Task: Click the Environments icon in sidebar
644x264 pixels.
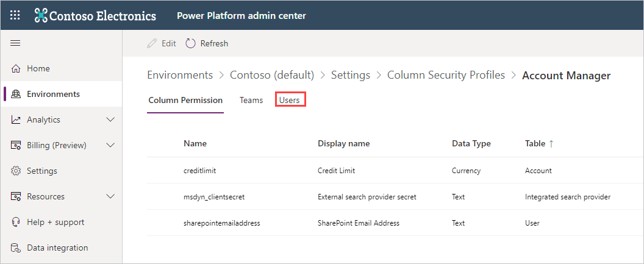Action: 16,95
